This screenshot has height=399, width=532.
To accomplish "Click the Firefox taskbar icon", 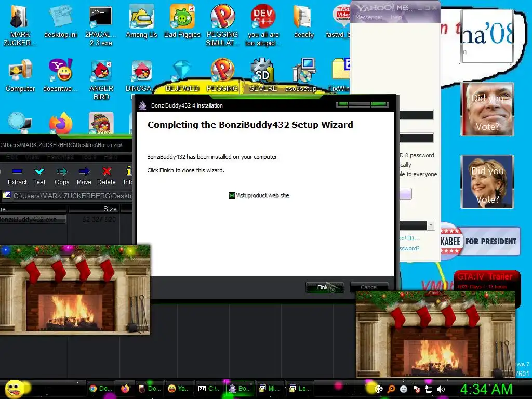I will click(125, 389).
